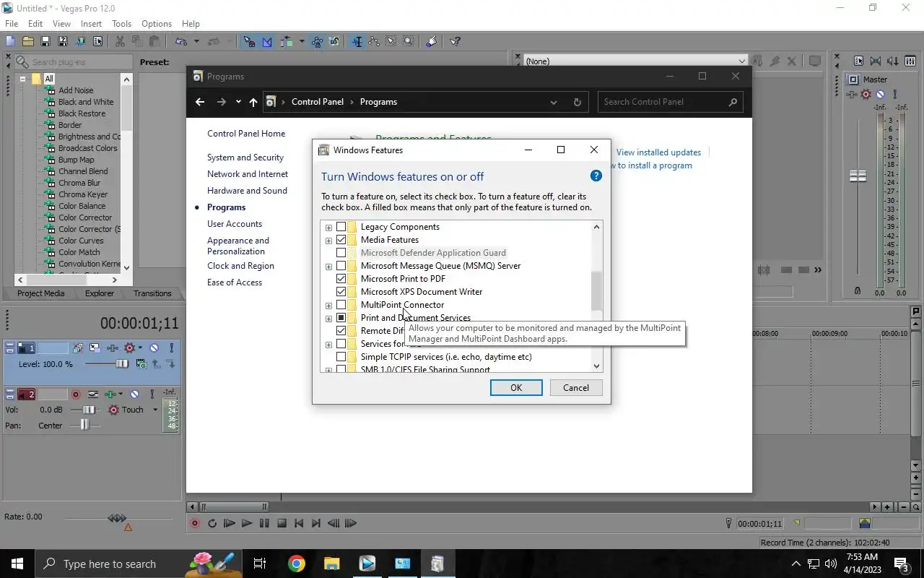The image size is (924, 578).
Task: Uncheck the Media Features checkbox
Action: click(341, 240)
